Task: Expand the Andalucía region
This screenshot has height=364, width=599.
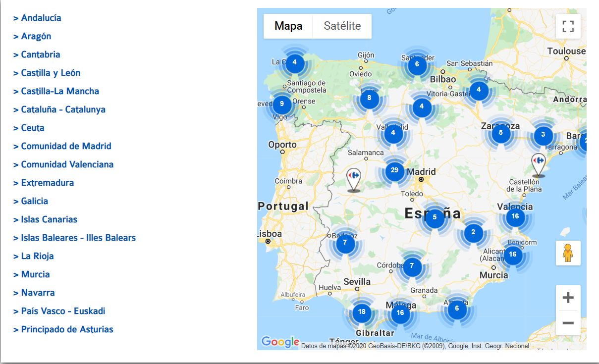Action: click(x=41, y=18)
